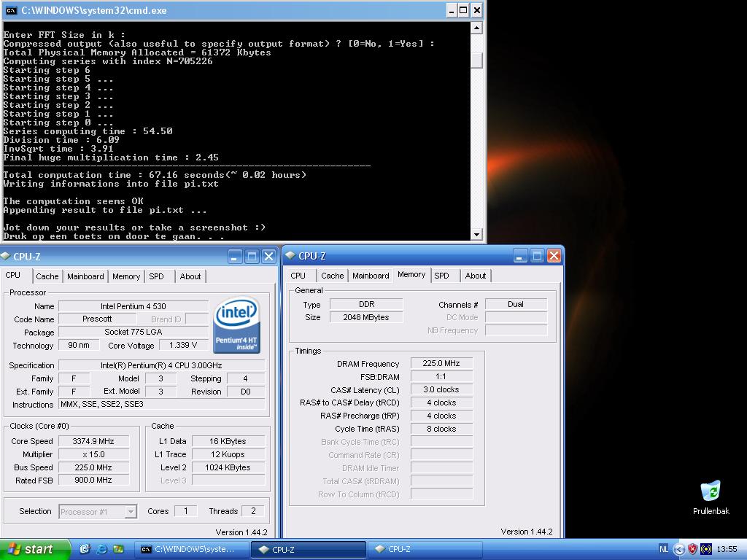This screenshot has width=747, height=560.
Task: Select Memory tab in right CPU-Z window
Action: point(411,275)
